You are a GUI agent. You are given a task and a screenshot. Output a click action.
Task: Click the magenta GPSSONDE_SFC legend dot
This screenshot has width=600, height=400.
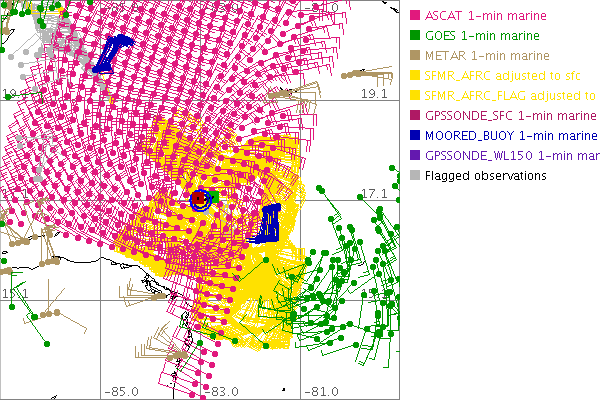coord(415,115)
